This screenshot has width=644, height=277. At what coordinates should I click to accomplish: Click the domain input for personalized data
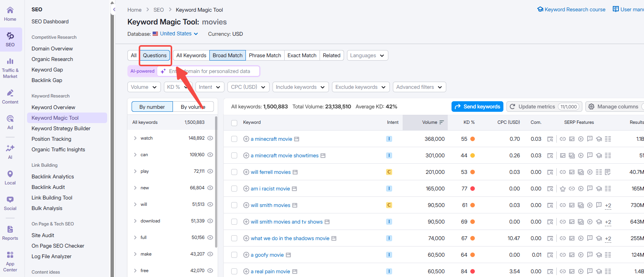[x=209, y=71]
